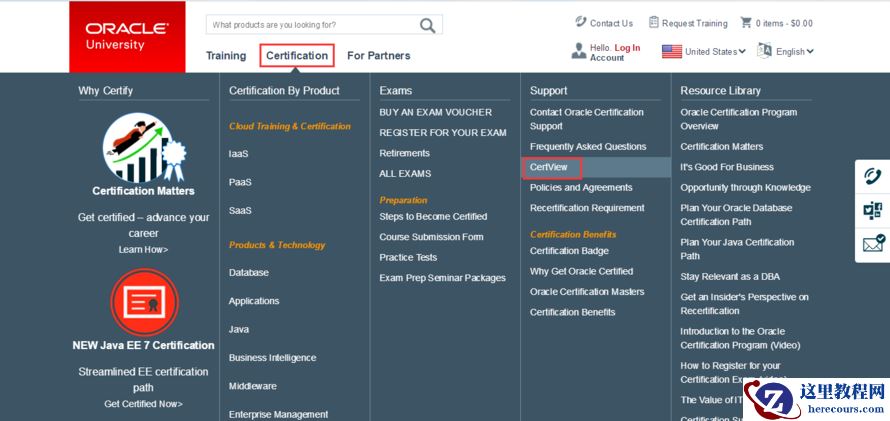This screenshot has width=890, height=421.
Task: Open the CertView support link
Action: coord(549,167)
